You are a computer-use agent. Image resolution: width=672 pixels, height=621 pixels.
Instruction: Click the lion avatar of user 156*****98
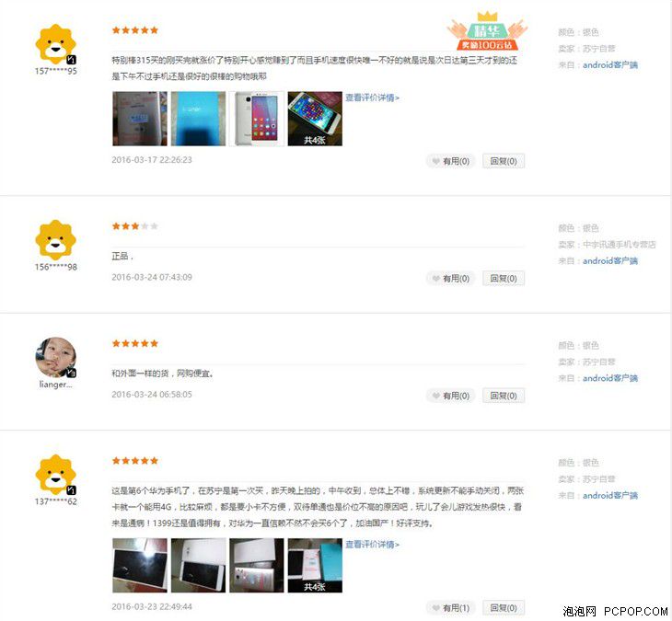pyautogui.click(x=56, y=240)
